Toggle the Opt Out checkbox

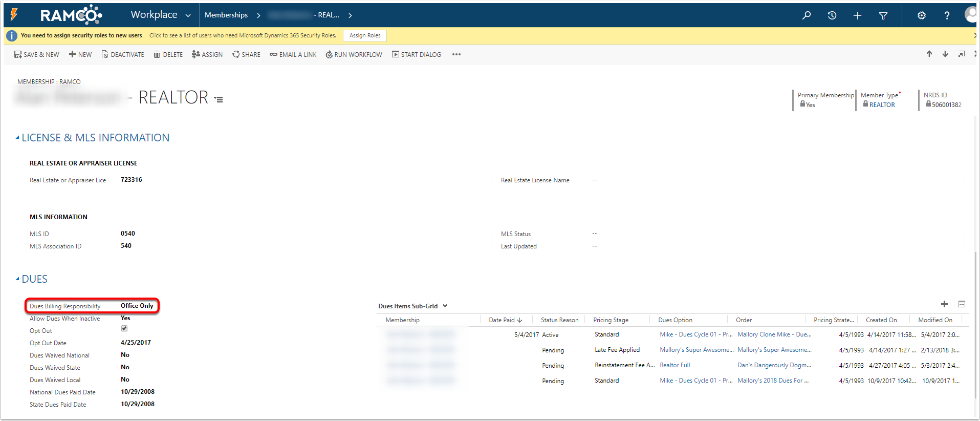click(124, 329)
